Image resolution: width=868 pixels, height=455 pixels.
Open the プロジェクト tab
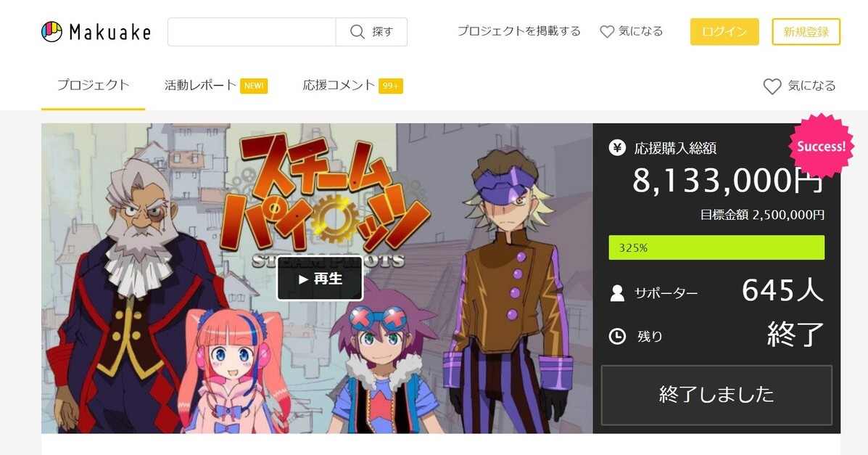point(93,85)
